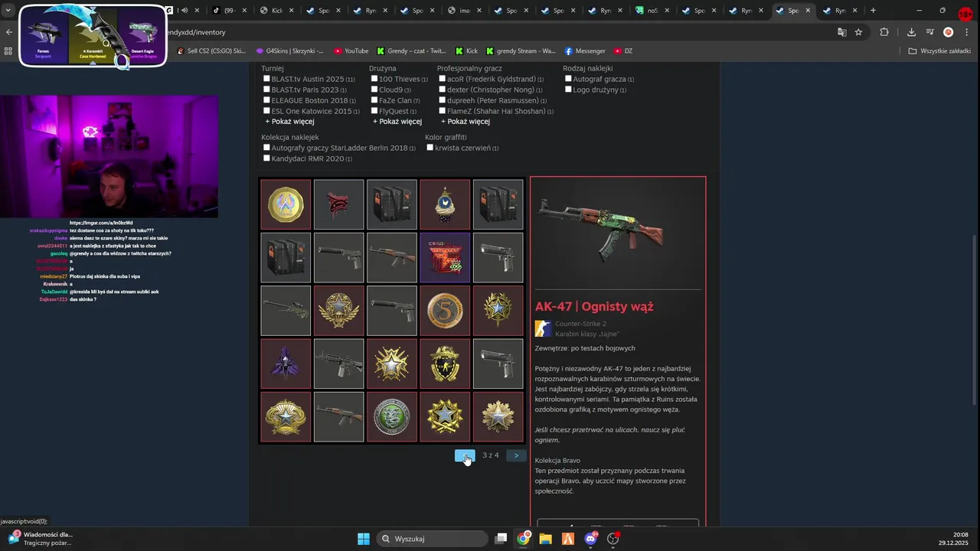The width and height of the screenshot is (980, 551).
Task: Go back with the browser back arrow
Action: tap(9, 32)
